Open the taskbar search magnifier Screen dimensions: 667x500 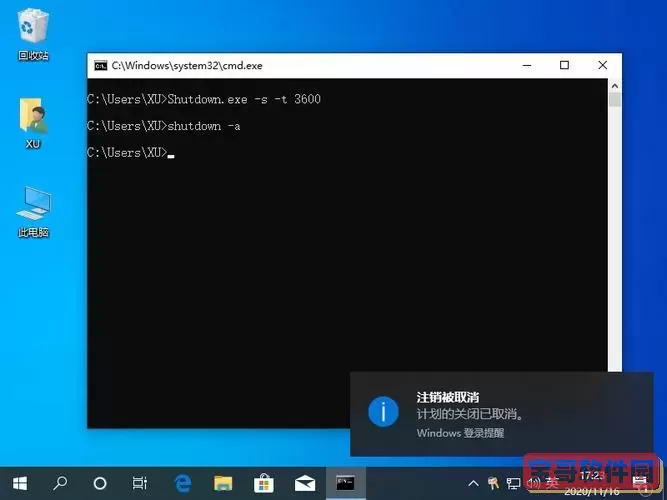click(60, 483)
